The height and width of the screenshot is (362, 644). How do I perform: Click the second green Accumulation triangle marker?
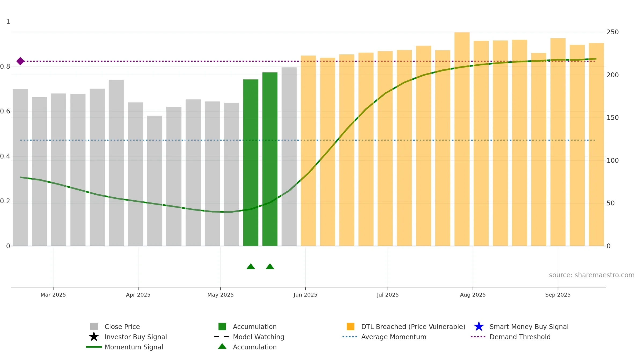(270, 266)
